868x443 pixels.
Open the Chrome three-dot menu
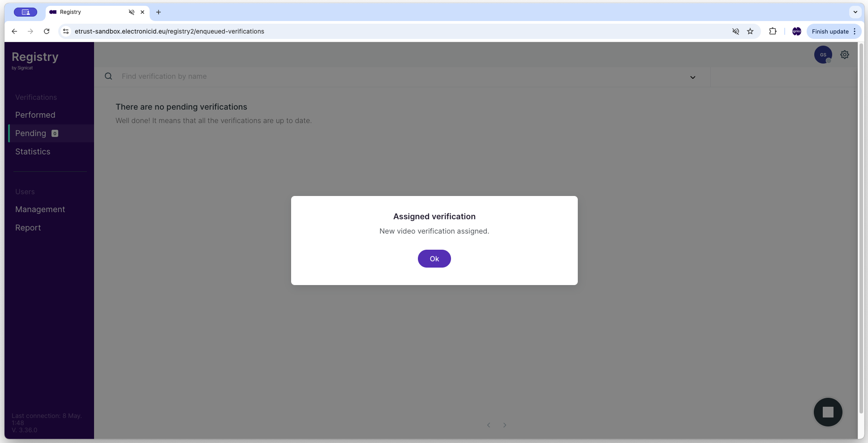coord(854,31)
